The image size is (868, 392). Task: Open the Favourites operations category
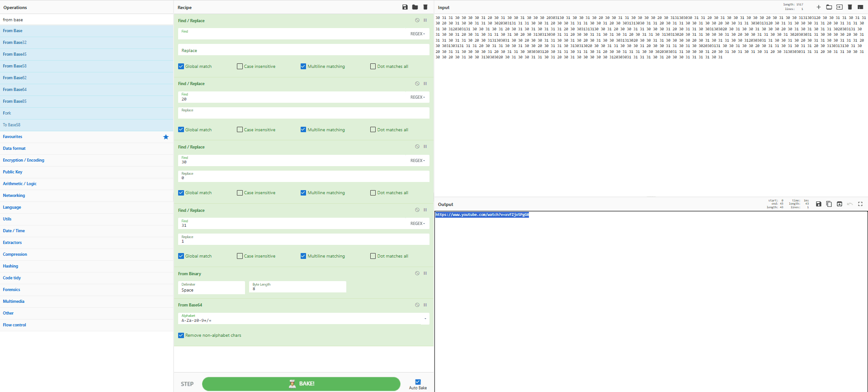13,137
